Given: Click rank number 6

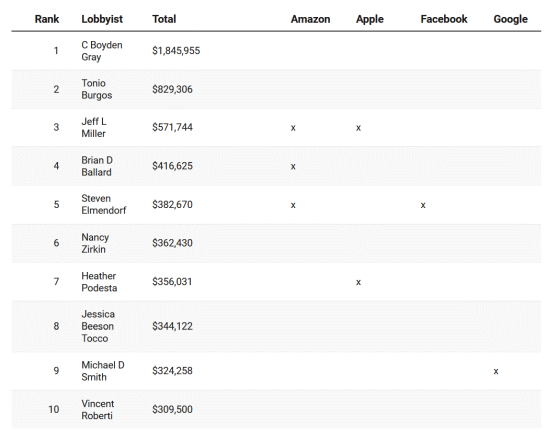Looking at the screenshot, I should pos(56,243).
